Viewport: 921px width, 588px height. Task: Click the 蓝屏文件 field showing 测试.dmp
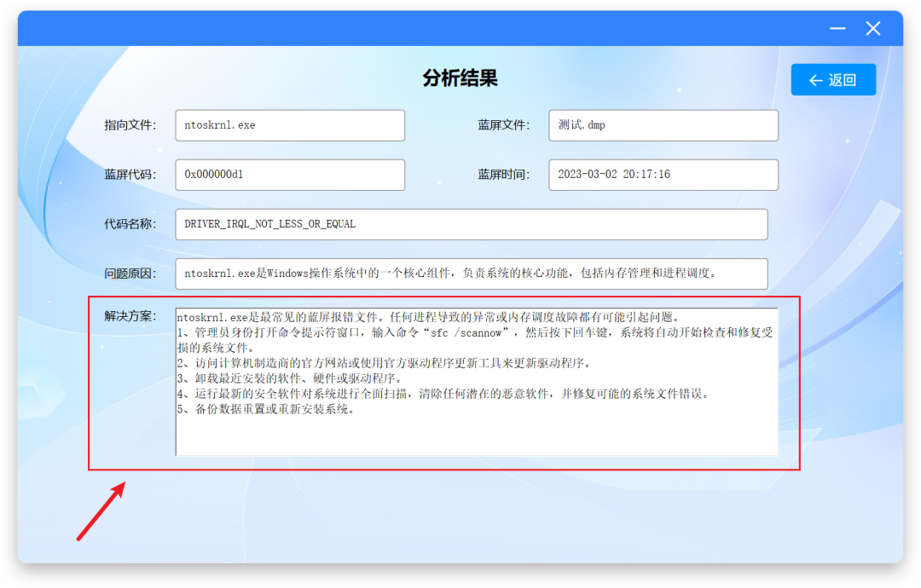(x=663, y=125)
